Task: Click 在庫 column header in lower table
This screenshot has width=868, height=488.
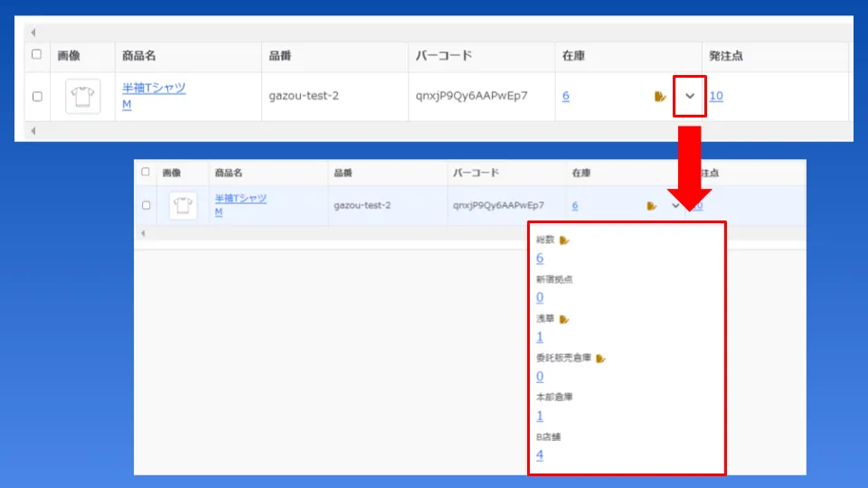Action: [581, 173]
